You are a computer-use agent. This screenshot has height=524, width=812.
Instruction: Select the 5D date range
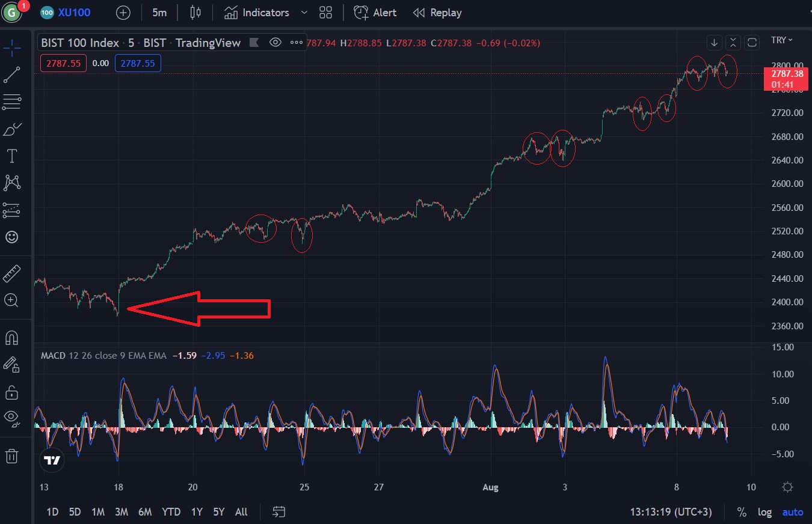tap(75, 512)
